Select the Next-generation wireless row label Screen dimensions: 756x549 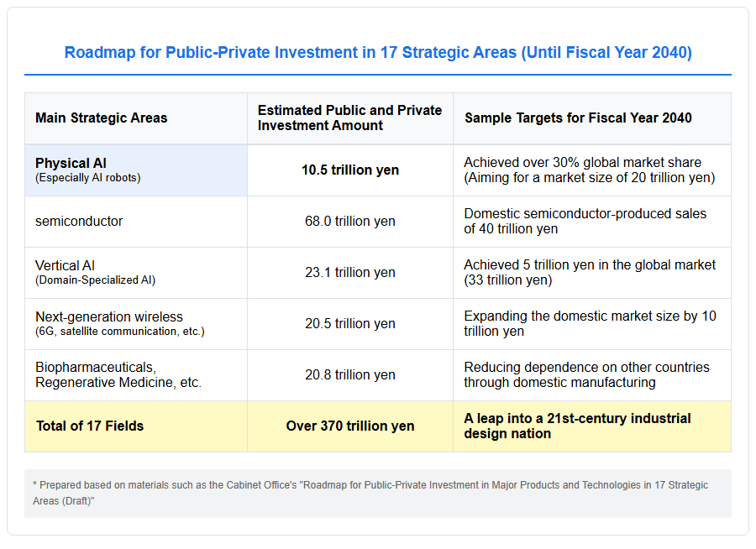120,323
